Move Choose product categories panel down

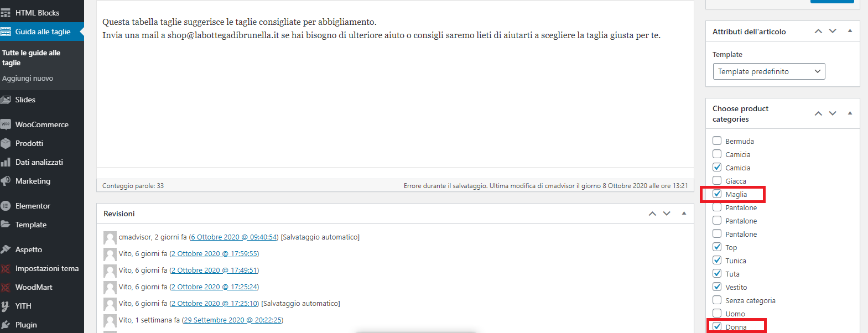coord(833,113)
